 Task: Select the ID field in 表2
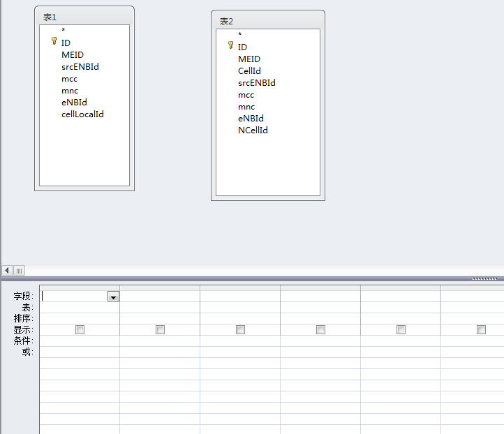click(x=242, y=47)
